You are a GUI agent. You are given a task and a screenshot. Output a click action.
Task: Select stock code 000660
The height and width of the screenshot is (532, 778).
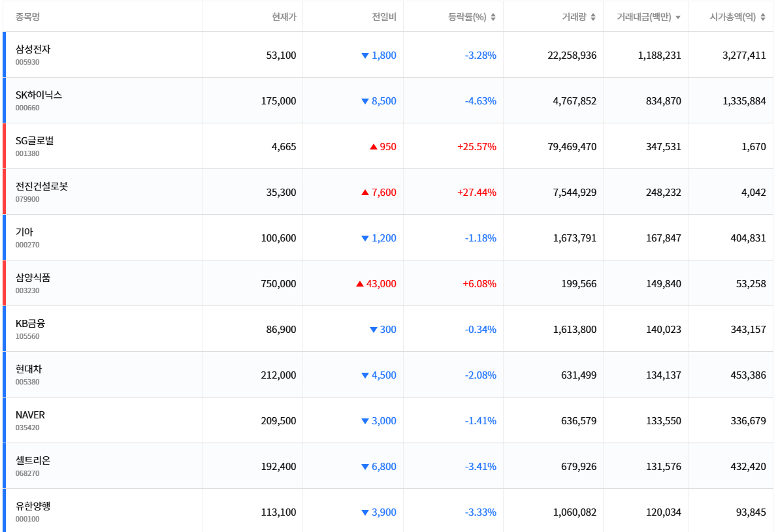click(x=27, y=108)
